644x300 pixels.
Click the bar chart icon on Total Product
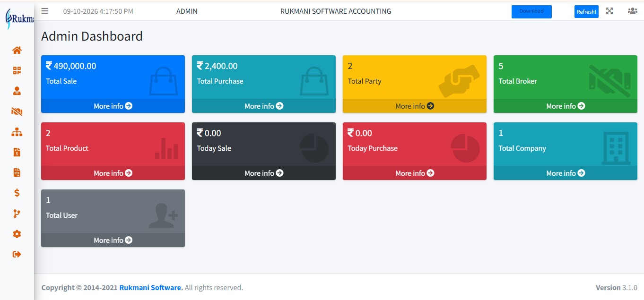tap(166, 148)
